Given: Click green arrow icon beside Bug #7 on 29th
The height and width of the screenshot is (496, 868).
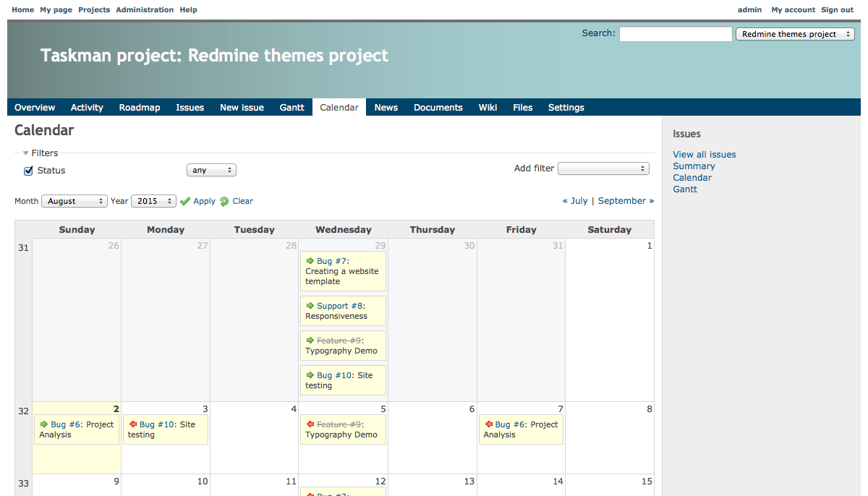Looking at the screenshot, I should tap(310, 260).
